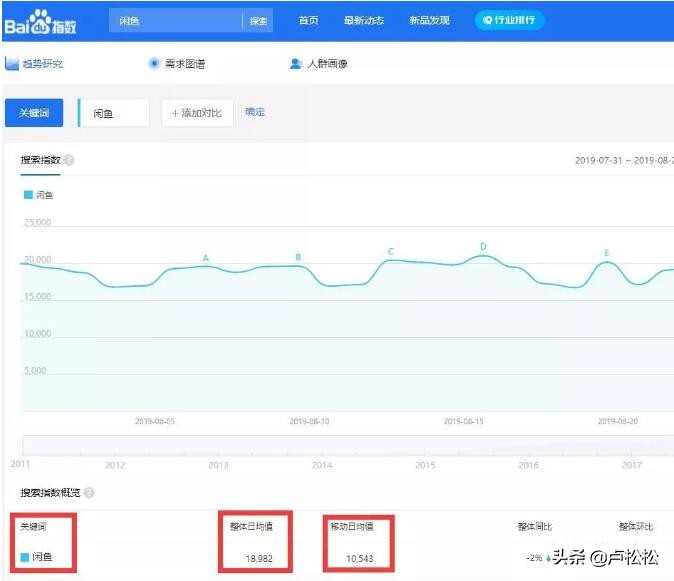Click the 探索 search button
Viewport: 674px width, 581px height.
point(258,21)
